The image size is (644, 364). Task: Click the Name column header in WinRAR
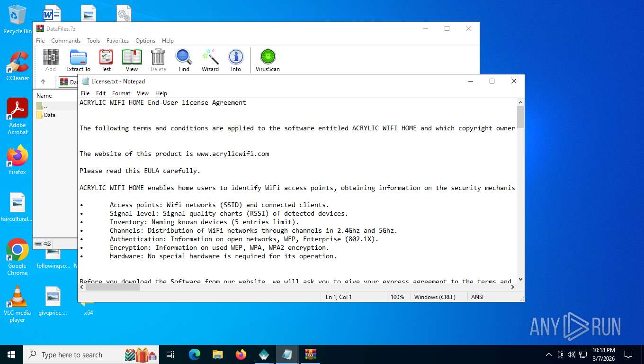coord(44,95)
